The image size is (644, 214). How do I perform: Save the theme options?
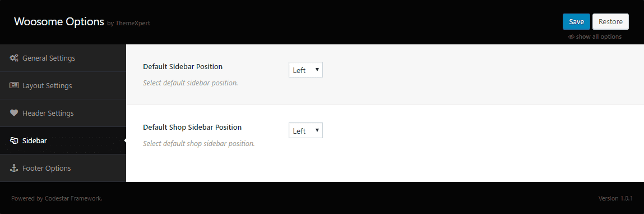(x=576, y=22)
